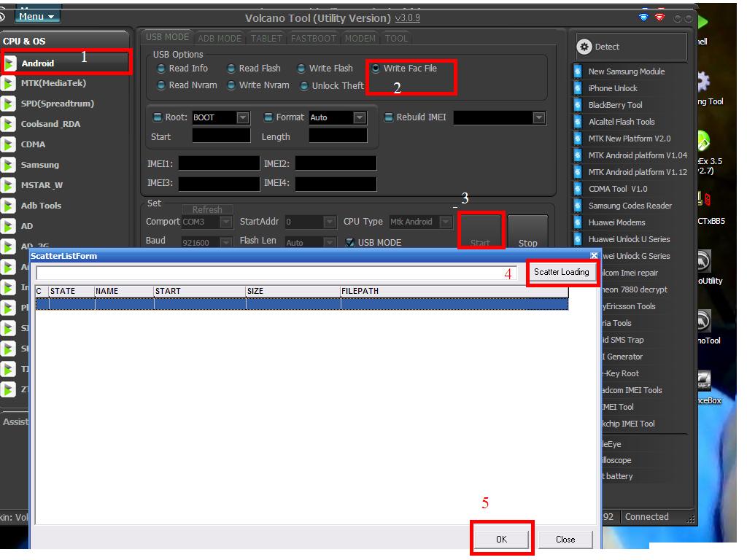
Task: Toggle the Root checkbox
Action: point(158,117)
